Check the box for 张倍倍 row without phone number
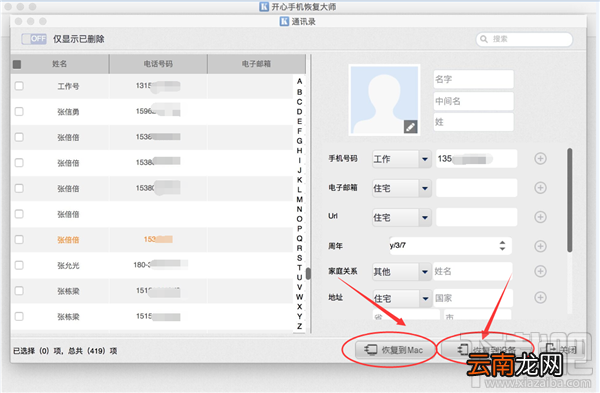The image size is (600, 393). 19,214
